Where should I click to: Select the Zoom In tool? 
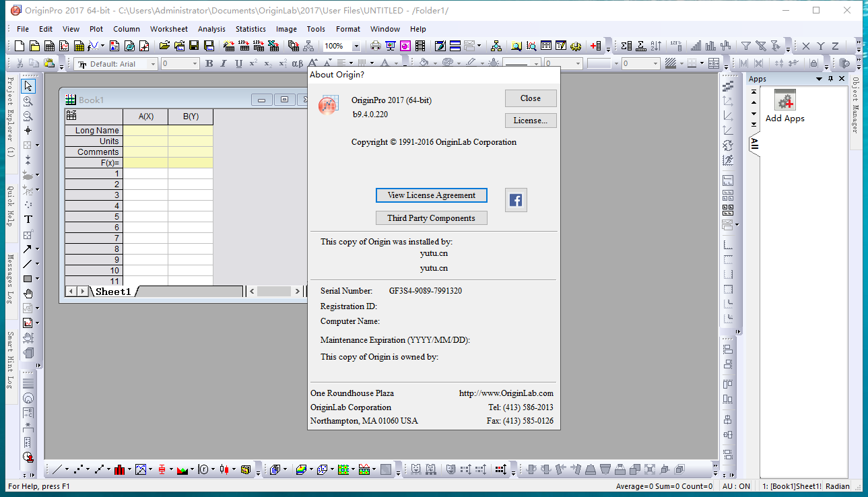click(x=28, y=101)
